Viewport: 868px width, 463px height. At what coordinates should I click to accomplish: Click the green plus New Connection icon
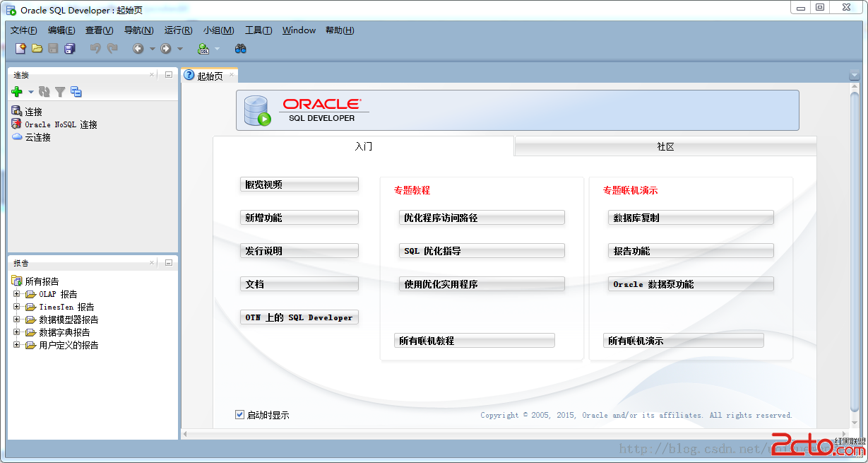(18, 92)
